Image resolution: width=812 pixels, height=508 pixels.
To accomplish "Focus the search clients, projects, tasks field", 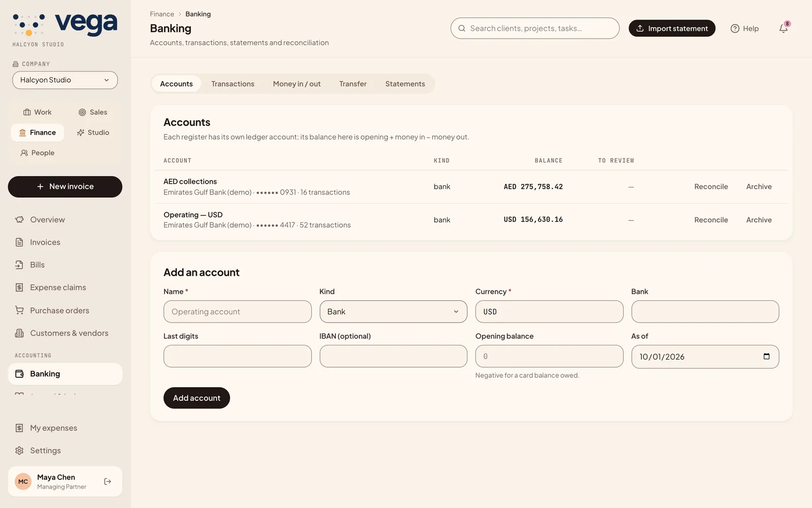I will (x=535, y=28).
